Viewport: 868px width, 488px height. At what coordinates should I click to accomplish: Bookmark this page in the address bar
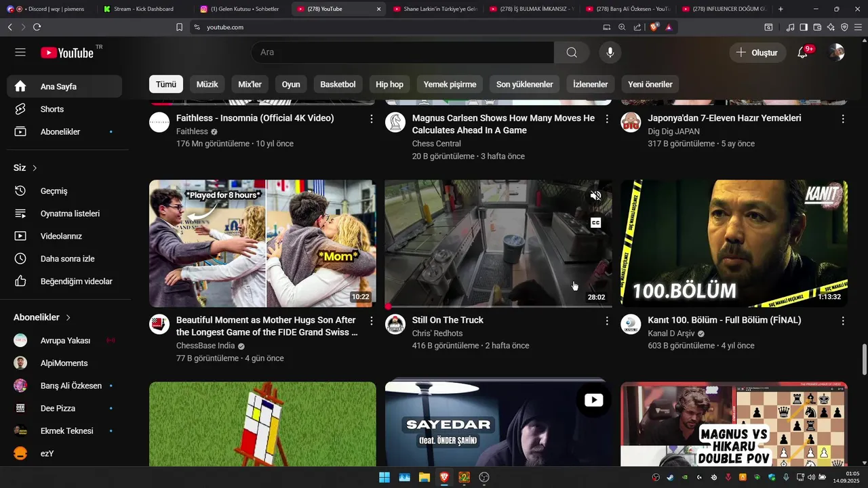[x=179, y=27]
